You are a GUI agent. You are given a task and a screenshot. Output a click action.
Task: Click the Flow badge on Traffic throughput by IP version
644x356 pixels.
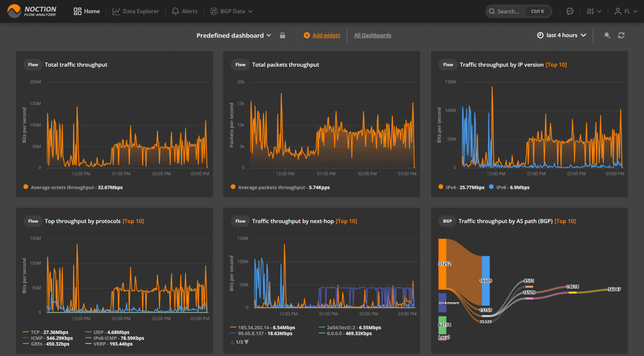(448, 65)
